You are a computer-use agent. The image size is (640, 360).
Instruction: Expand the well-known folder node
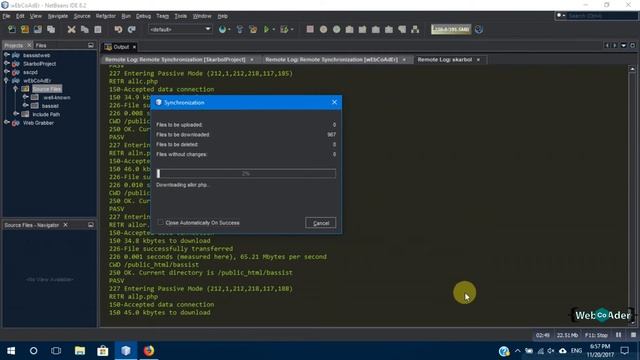click(25, 97)
